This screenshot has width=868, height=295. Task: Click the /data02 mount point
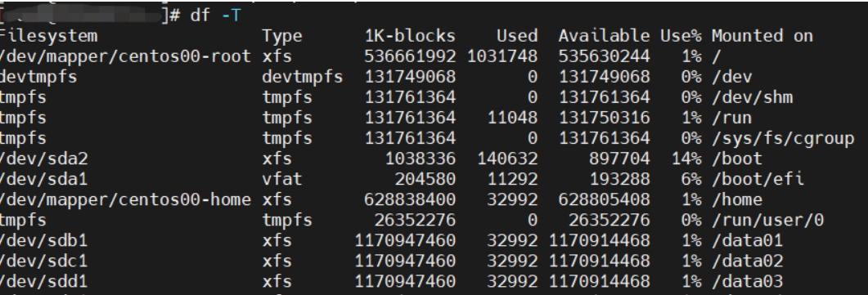click(x=747, y=261)
